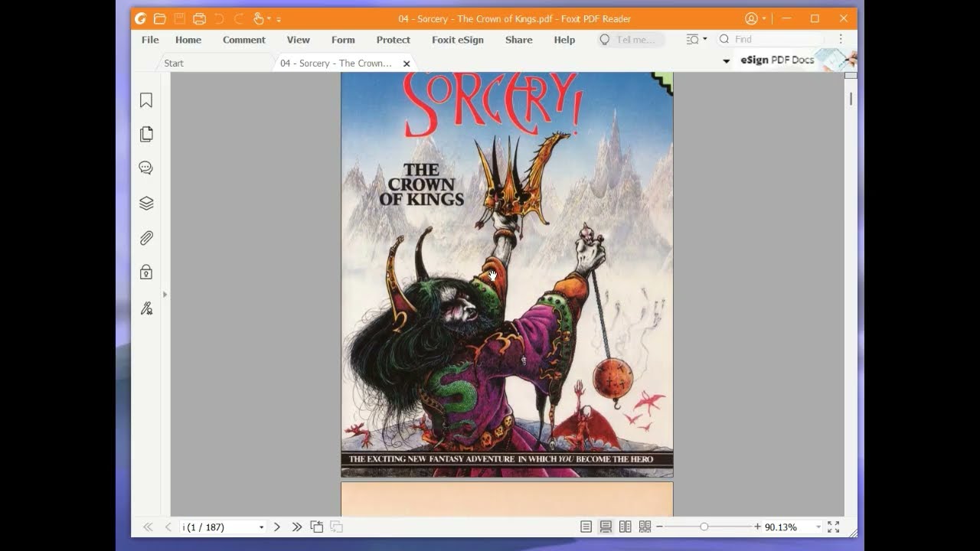Open the Foxit eSign tab
980x551 pixels.
coord(458,40)
